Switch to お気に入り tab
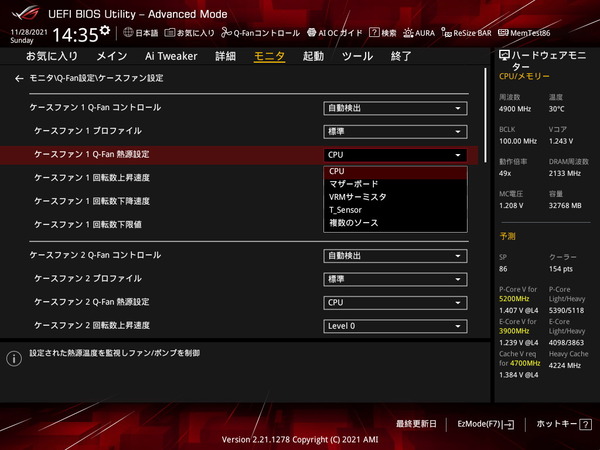Image resolution: width=600 pixels, height=450 pixels. 52,56
